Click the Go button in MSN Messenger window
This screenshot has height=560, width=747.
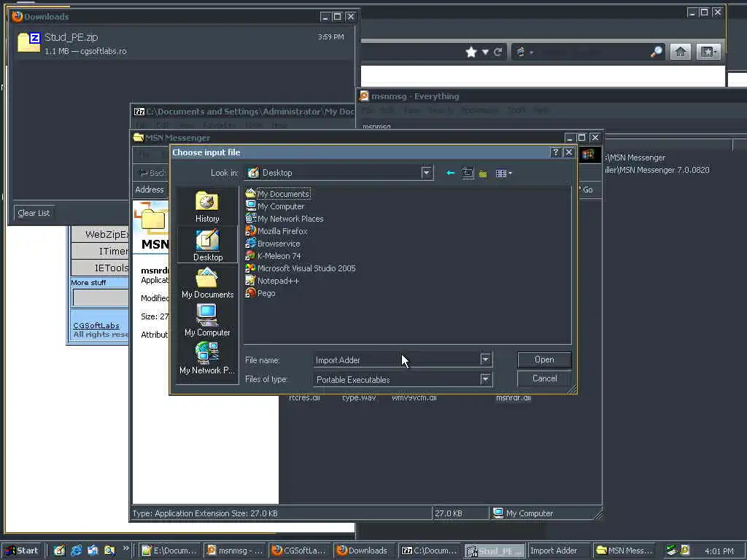click(x=587, y=190)
